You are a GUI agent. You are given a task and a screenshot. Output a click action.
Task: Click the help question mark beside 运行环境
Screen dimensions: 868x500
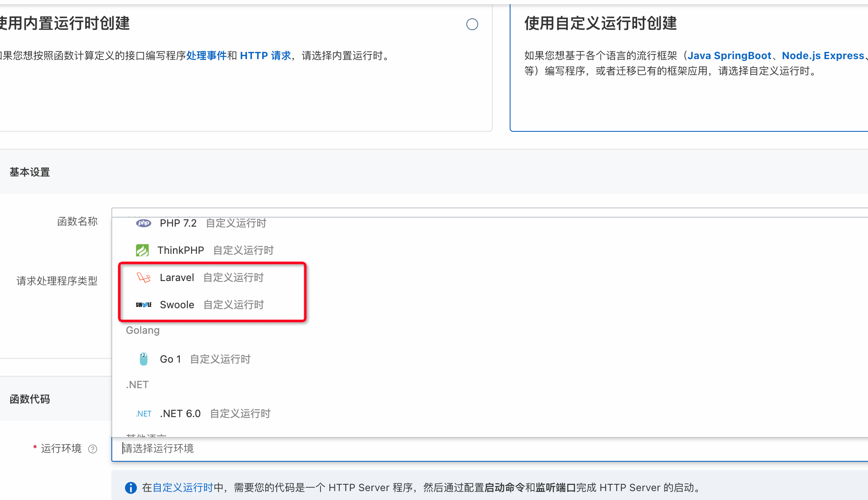[x=93, y=449]
